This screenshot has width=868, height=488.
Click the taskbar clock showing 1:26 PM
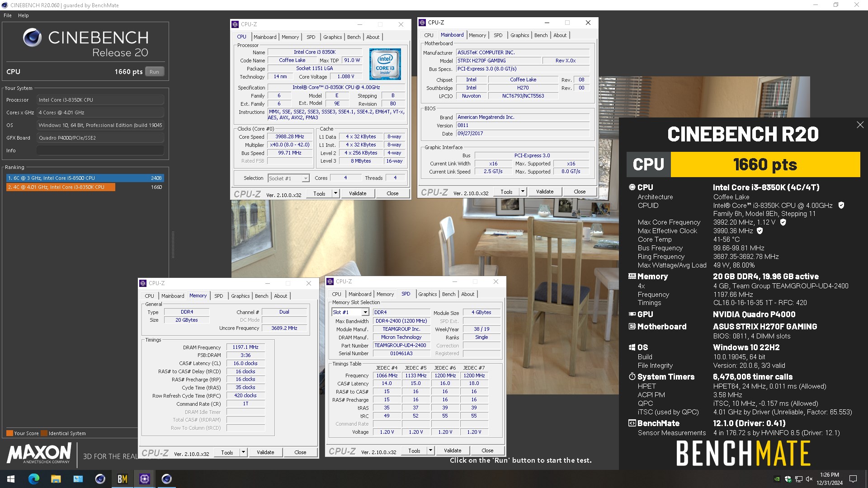pos(830,479)
